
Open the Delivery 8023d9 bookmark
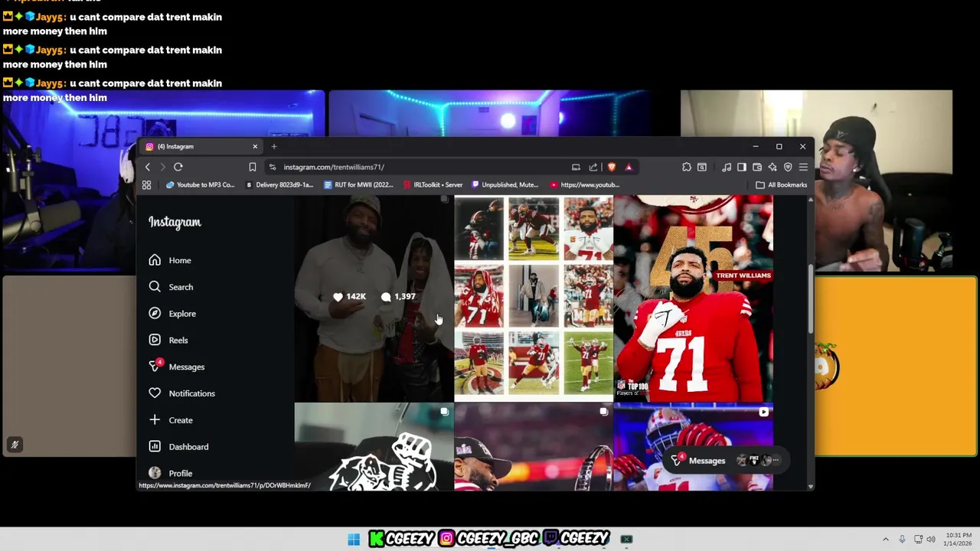[280, 184]
